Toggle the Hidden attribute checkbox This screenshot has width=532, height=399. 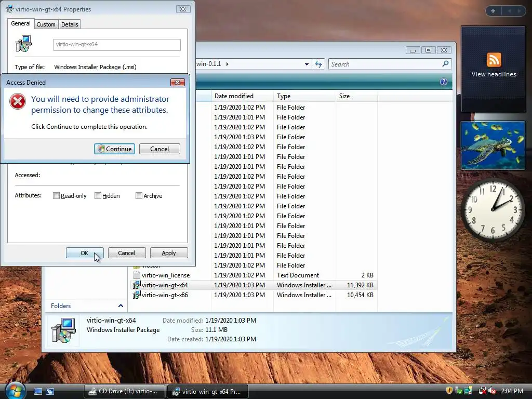(x=98, y=196)
